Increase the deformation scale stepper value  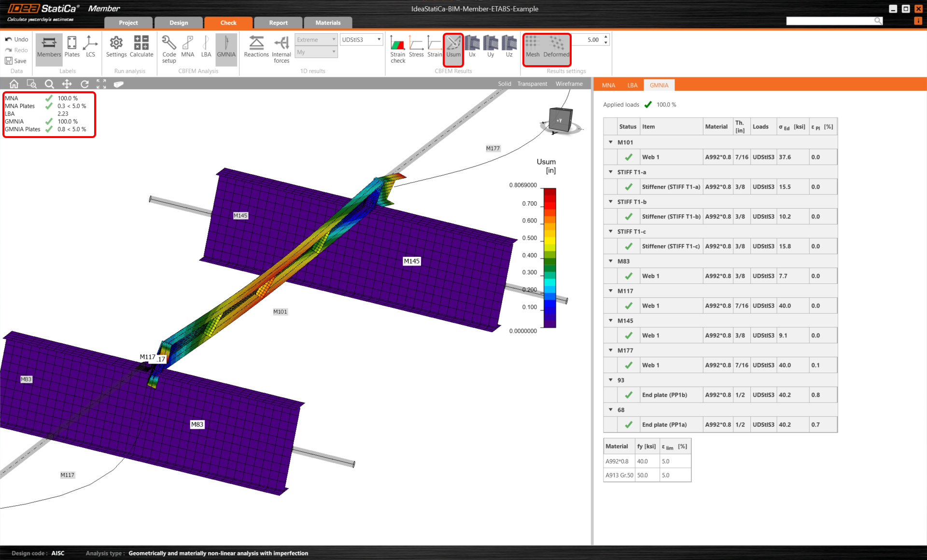[x=606, y=37]
